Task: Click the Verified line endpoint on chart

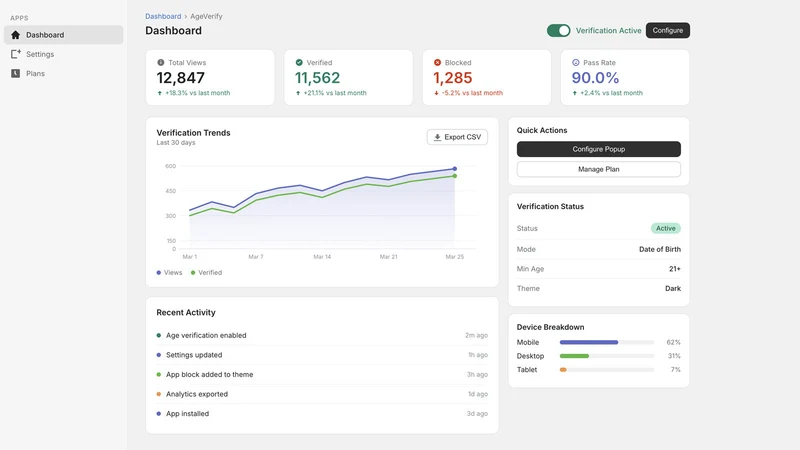Action: (x=455, y=176)
